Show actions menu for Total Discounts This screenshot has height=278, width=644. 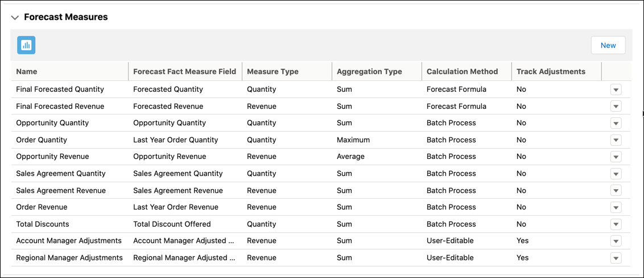pos(616,224)
